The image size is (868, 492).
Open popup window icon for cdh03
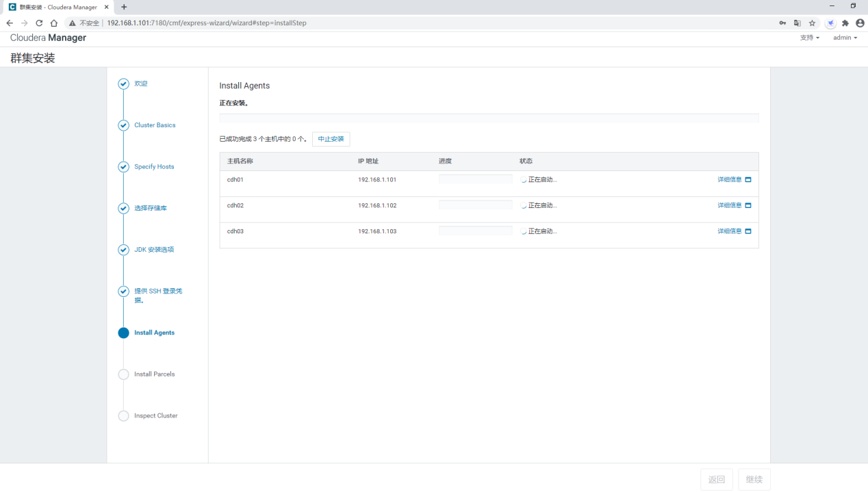click(748, 231)
